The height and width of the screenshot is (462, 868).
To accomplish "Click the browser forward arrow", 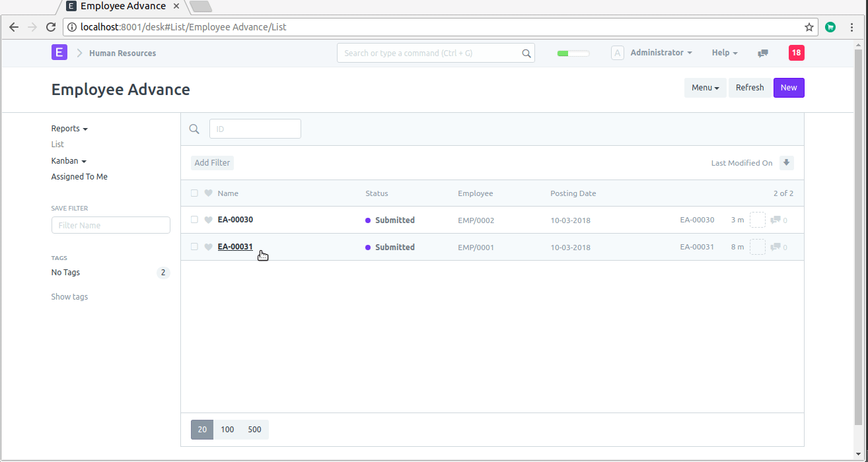I will [x=32, y=27].
